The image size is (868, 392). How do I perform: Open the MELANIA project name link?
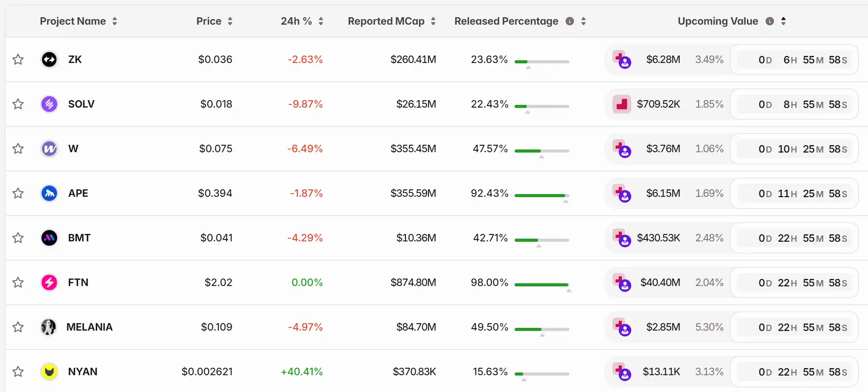click(90, 327)
